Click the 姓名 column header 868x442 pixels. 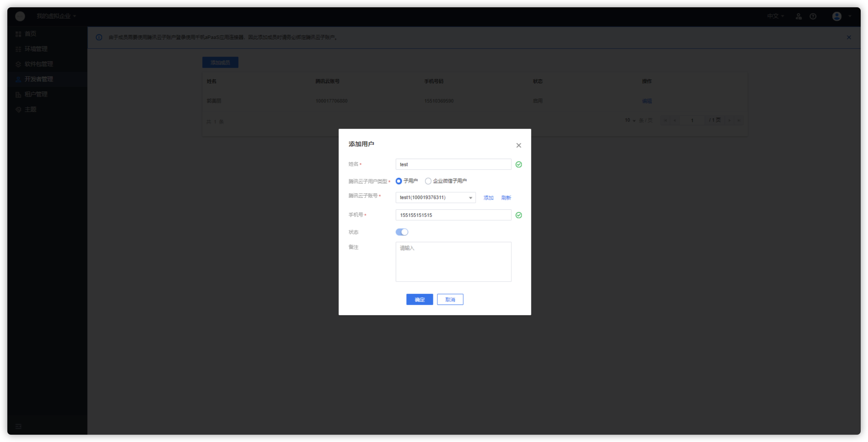211,81
